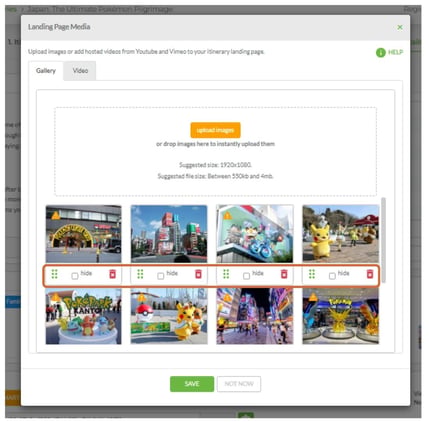Open the Pokeball and Pikachu statue thumbnail

[x=169, y=316]
